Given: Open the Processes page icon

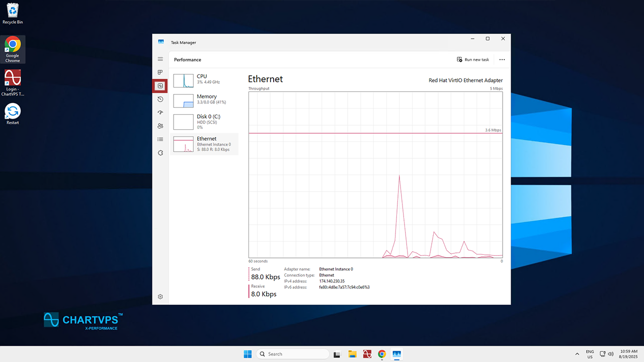Looking at the screenshot, I should click(160, 72).
